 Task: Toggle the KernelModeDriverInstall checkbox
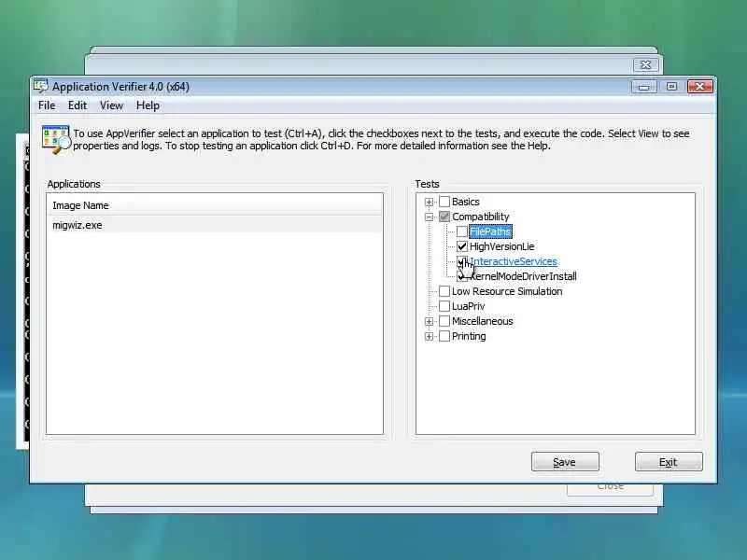[461, 276]
